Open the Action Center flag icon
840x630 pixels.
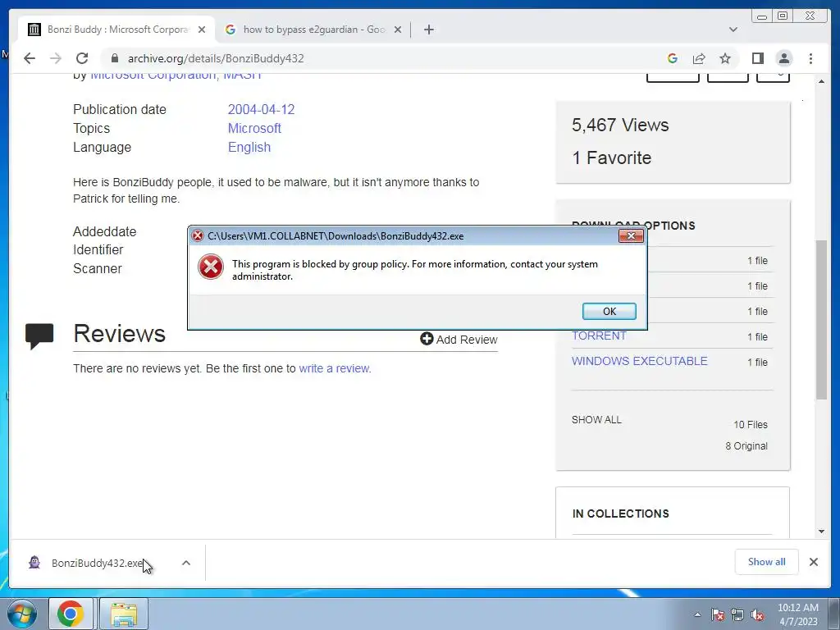[718, 615]
